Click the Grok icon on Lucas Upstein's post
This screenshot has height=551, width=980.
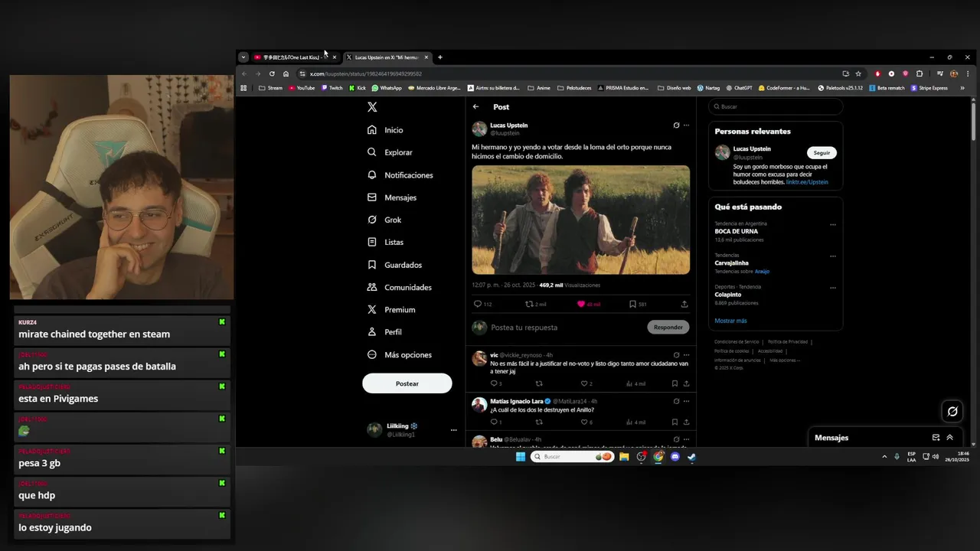pos(676,126)
